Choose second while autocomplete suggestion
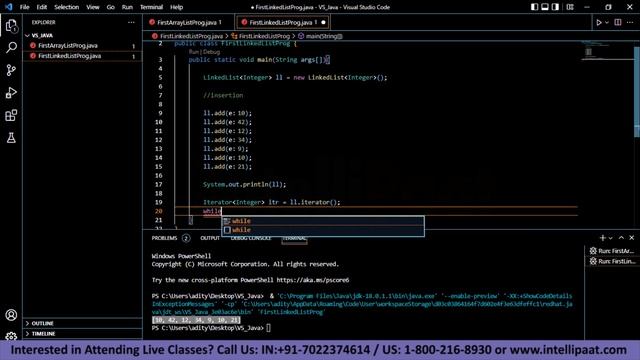 point(323,230)
